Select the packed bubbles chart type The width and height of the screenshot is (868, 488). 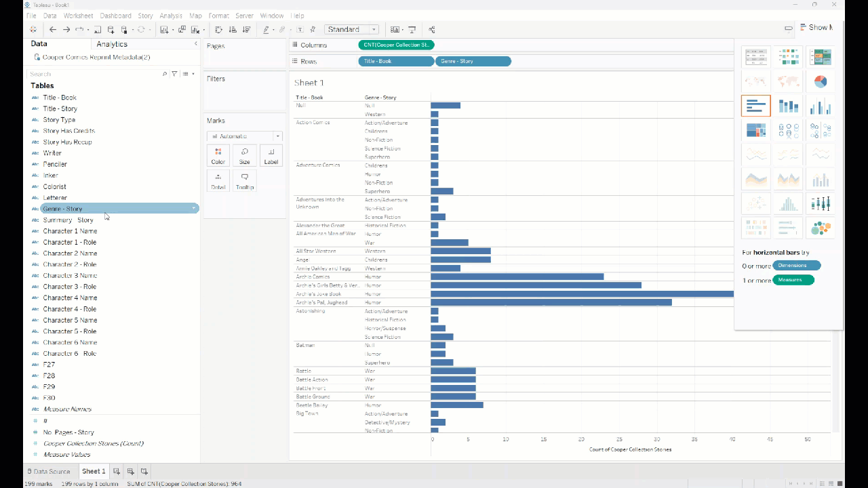(820, 228)
